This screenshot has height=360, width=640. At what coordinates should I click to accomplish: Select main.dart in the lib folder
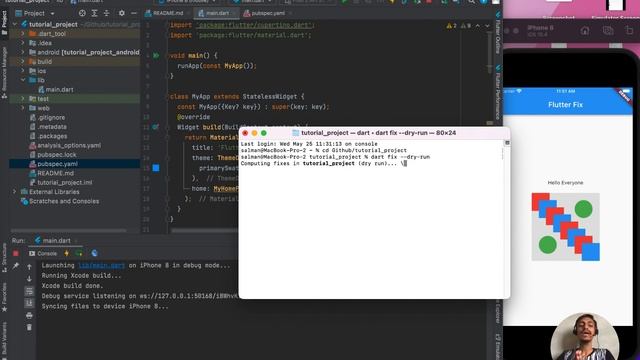pos(56,89)
